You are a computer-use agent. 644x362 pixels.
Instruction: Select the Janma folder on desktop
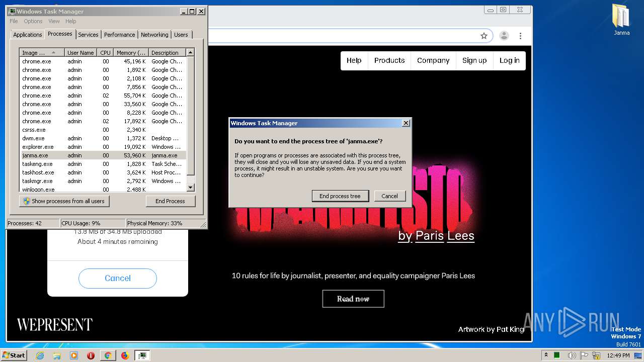coord(621,19)
